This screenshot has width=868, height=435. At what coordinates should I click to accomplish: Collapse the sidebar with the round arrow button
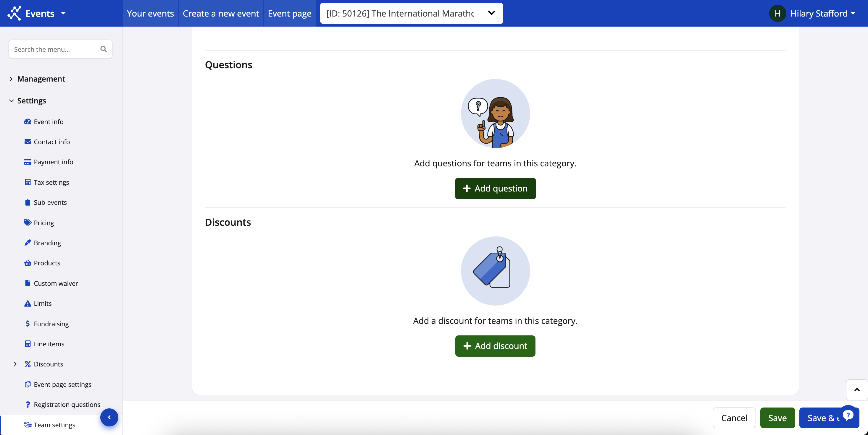[109, 417]
